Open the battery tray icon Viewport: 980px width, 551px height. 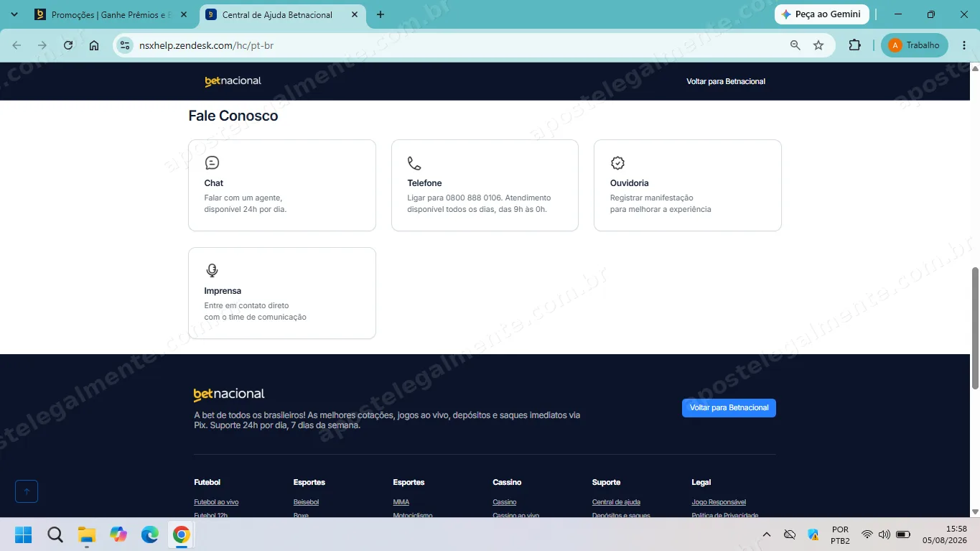click(x=903, y=534)
